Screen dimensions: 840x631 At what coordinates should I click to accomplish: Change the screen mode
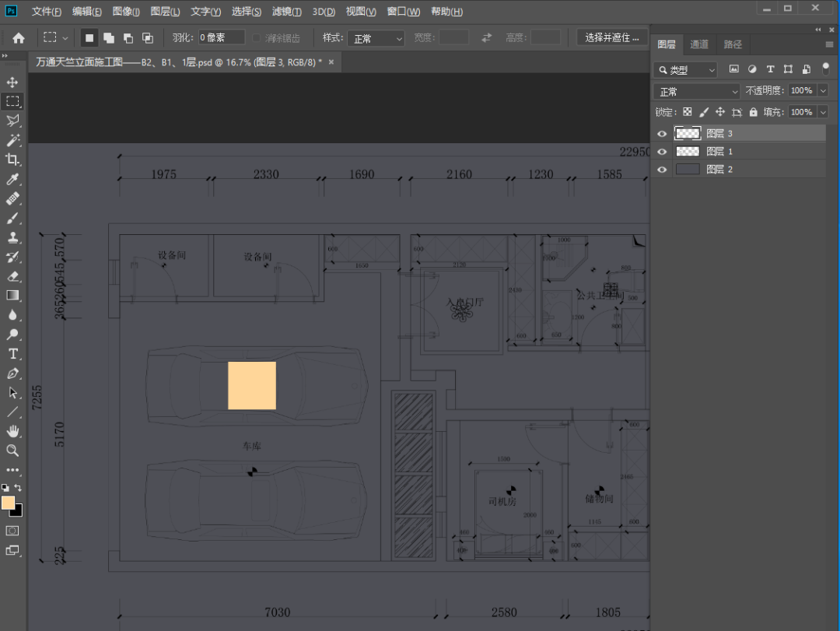12,551
